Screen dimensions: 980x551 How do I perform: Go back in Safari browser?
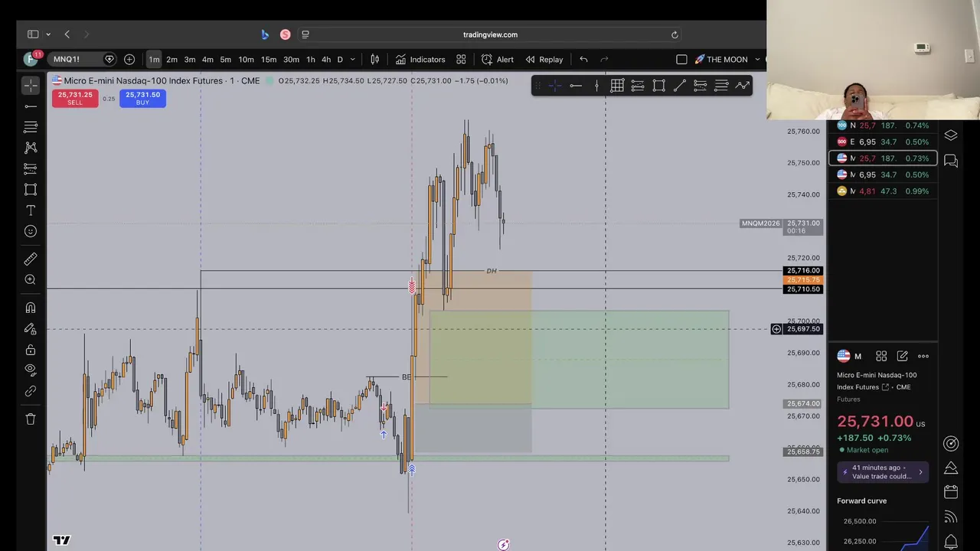click(x=67, y=34)
